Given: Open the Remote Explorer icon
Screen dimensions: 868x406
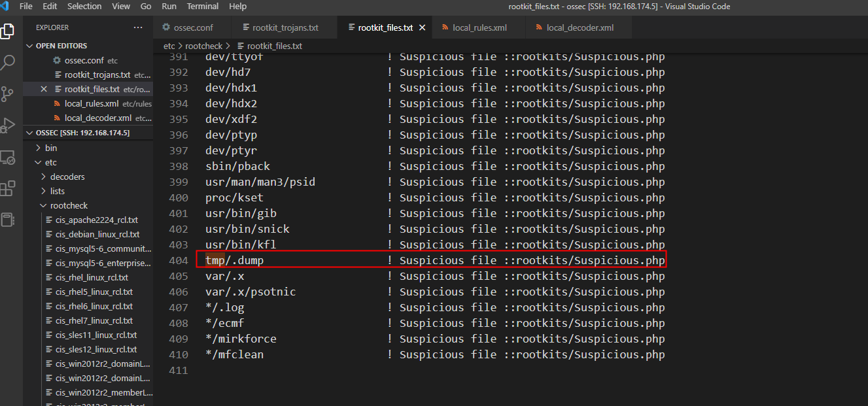Looking at the screenshot, I should coord(7,158).
